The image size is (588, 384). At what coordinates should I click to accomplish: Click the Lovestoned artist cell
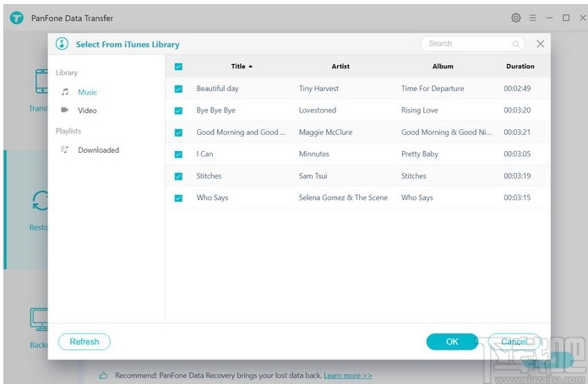tap(318, 111)
